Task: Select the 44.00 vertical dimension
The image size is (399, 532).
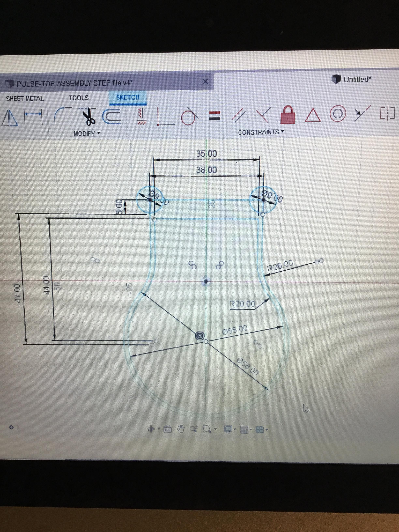Action: click(x=46, y=285)
